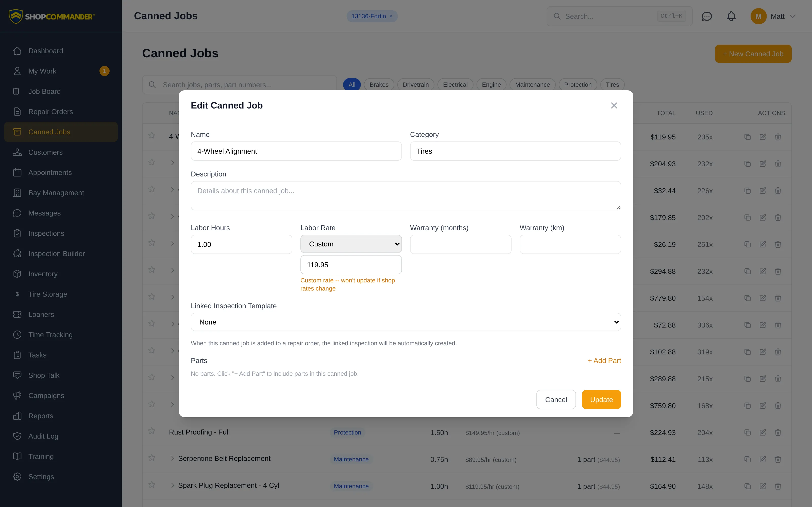Open the chat messages icon in header

(707, 16)
